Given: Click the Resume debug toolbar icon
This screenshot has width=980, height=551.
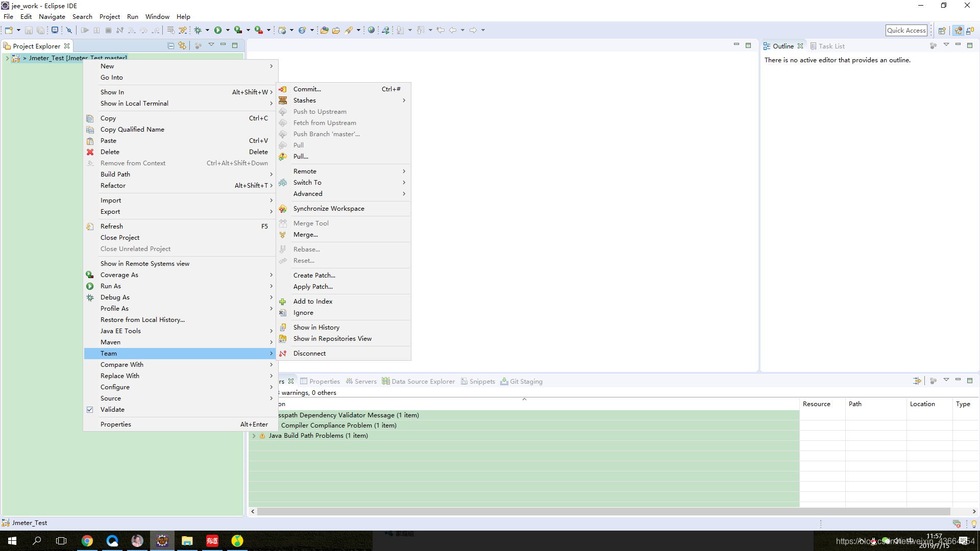Looking at the screenshot, I should click(85, 30).
